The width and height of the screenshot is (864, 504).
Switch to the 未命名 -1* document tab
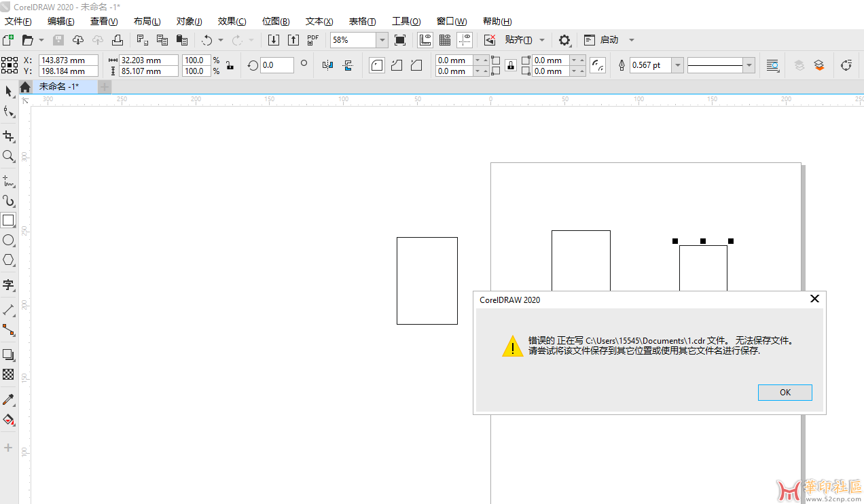(59, 87)
